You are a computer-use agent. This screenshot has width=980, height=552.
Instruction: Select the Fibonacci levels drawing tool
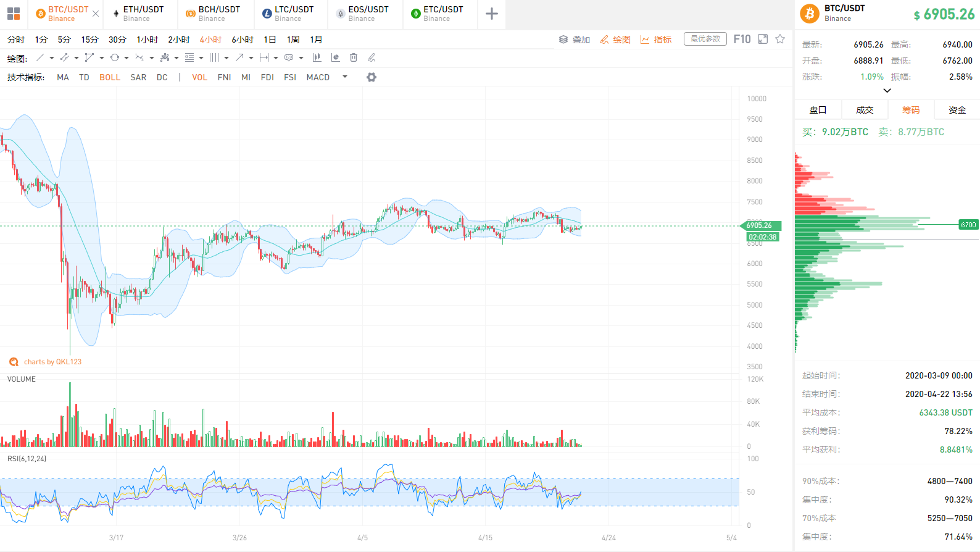pyautogui.click(x=189, y=57)
